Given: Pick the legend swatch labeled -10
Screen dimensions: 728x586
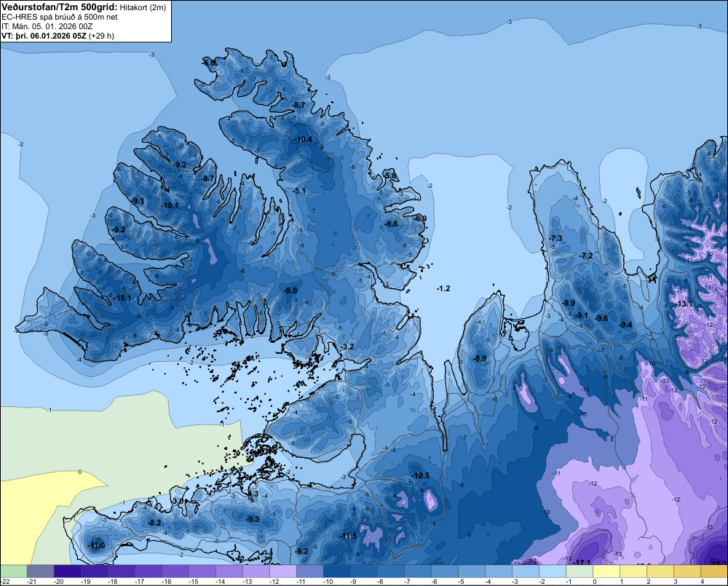Looking at the screenshot, I should [x=336, y=571].
